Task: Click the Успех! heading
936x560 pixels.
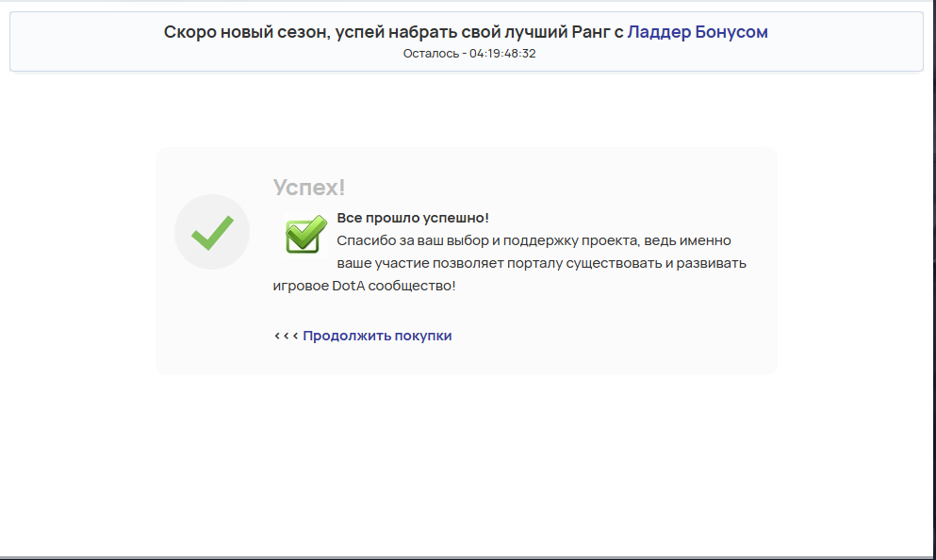Action: (309, 188)
